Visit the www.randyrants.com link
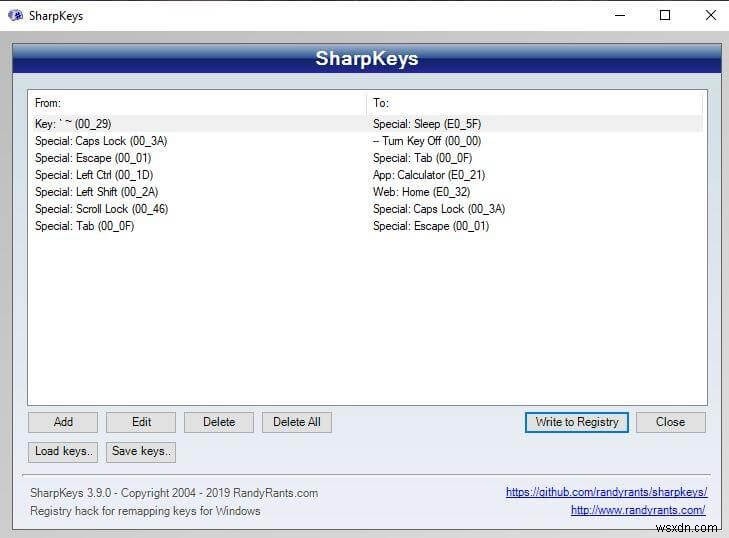This screenshot has height=538, width=729. coord(638,510)
